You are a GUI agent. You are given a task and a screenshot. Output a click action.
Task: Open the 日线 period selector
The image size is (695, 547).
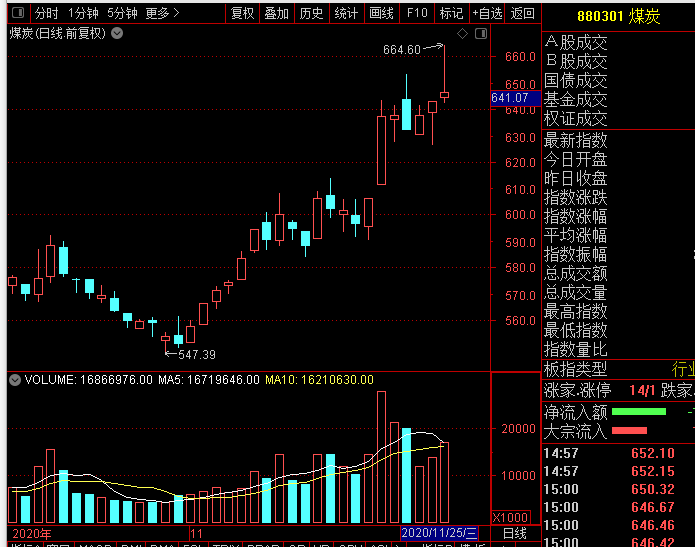(x=514, y=534)
